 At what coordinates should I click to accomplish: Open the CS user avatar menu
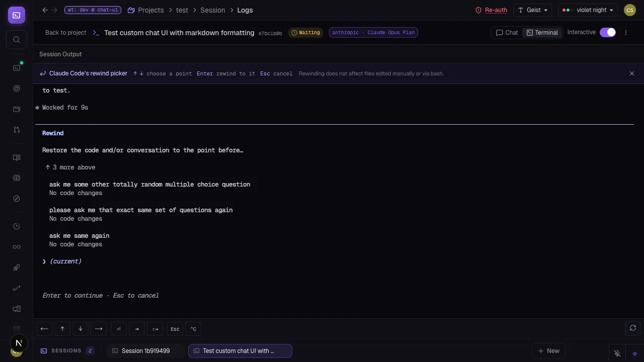pyautogui.click(x=629, y=10)
